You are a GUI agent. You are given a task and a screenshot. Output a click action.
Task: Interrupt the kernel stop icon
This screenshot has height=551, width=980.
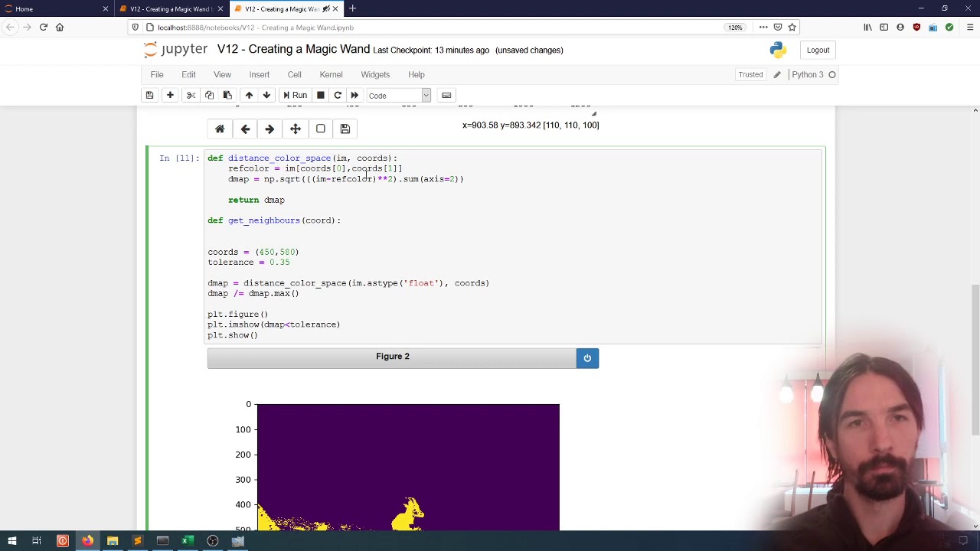click(x=321, y=95)
